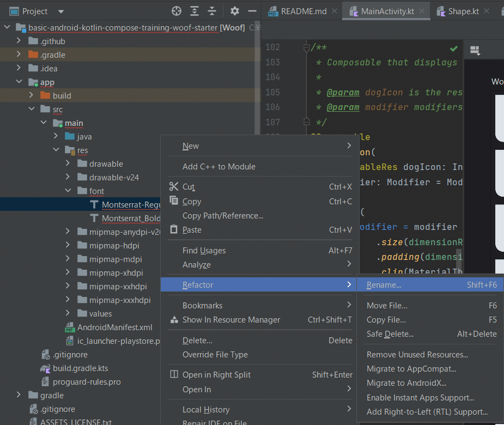Expand the drawable folder
Screen dimensions: 504x425
tap(68, 163)
